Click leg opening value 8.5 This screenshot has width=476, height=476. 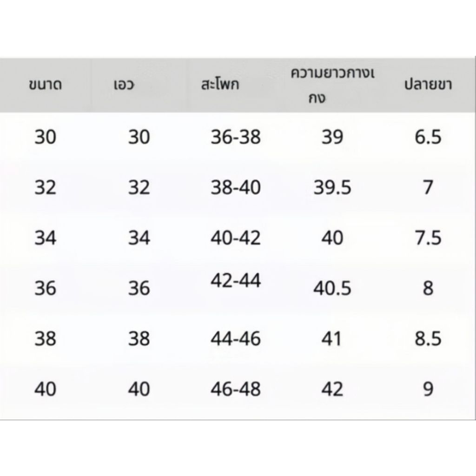point(428,338)
